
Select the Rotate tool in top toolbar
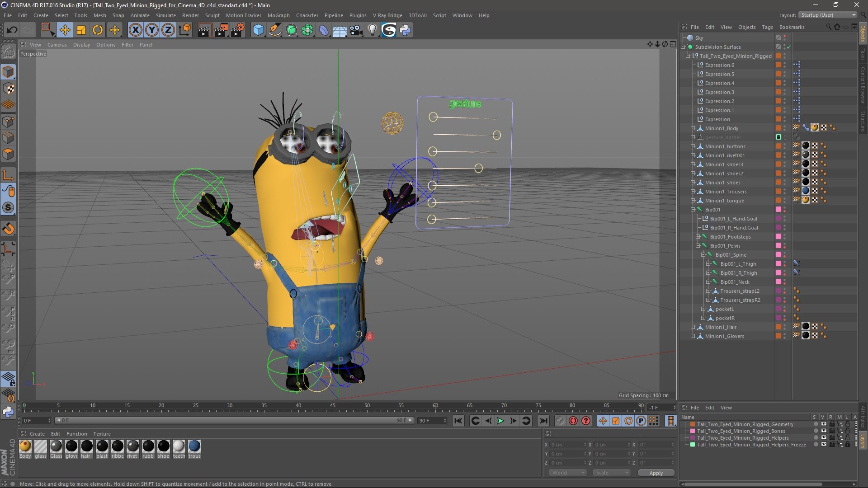point(98,30)
